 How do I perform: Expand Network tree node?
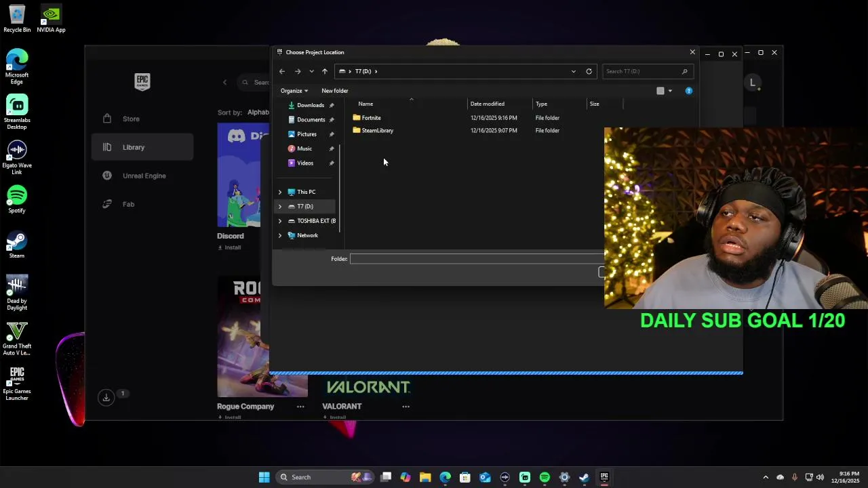pos(280,235)
